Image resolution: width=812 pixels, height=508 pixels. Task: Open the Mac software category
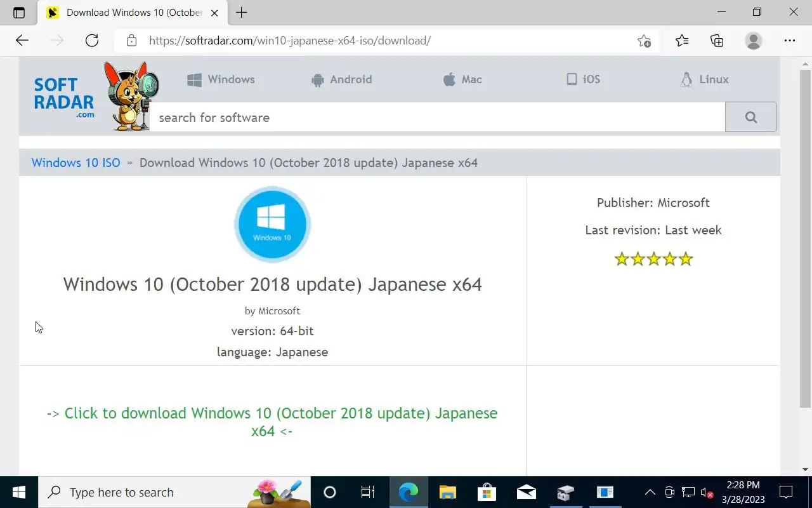click(x=462, y=79)
